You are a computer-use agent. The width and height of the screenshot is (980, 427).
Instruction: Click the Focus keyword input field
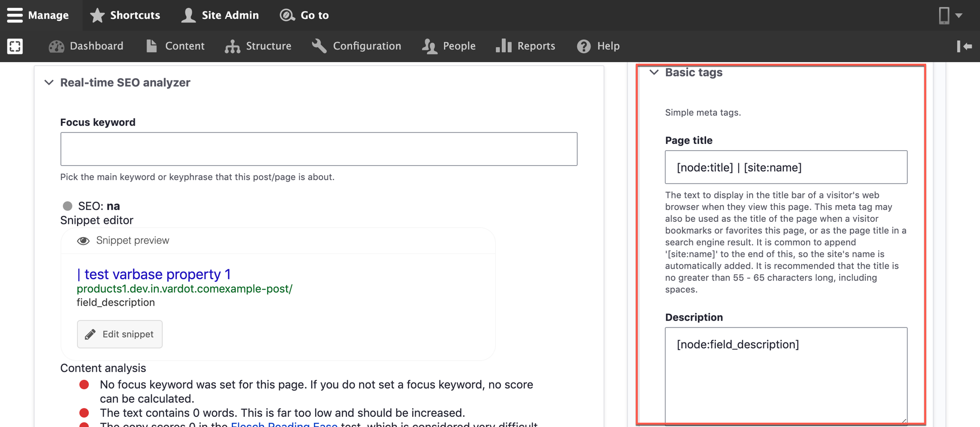(319, 149)
